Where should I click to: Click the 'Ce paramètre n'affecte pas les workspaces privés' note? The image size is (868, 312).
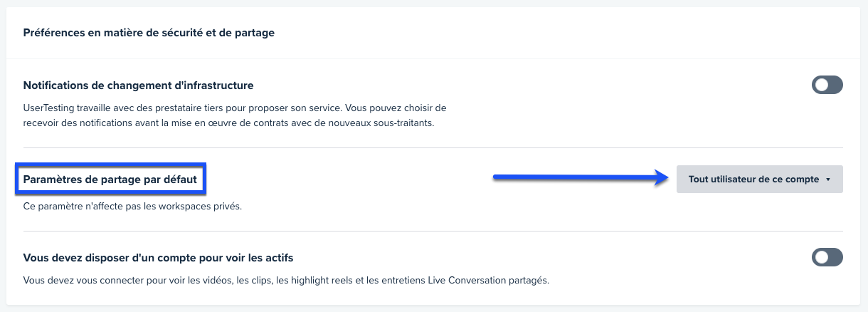point(133,207)
